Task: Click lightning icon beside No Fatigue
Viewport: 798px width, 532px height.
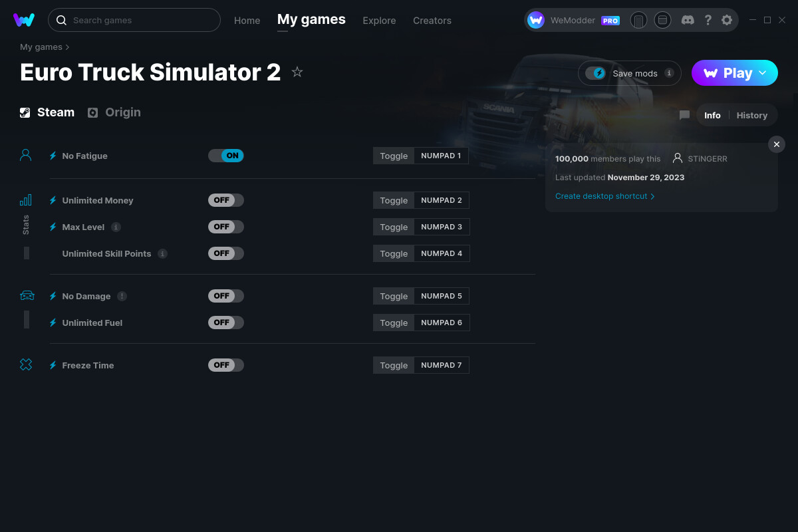Action: coord(53,156)
